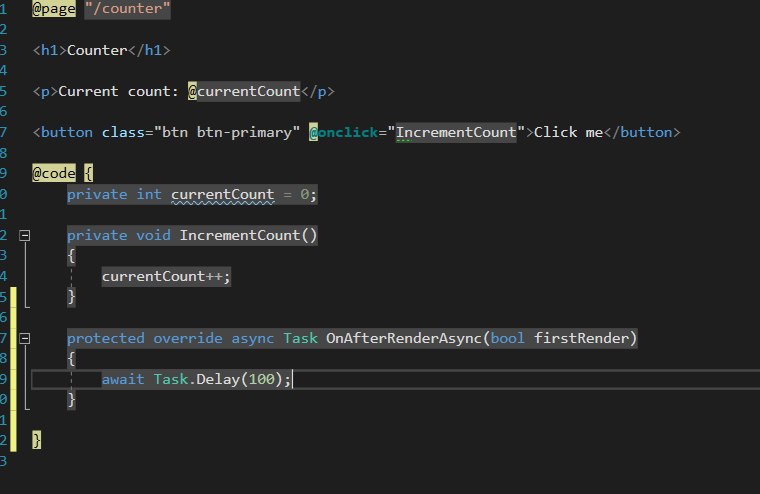Click the 'Current count:' paragraph text

(118, 91)
